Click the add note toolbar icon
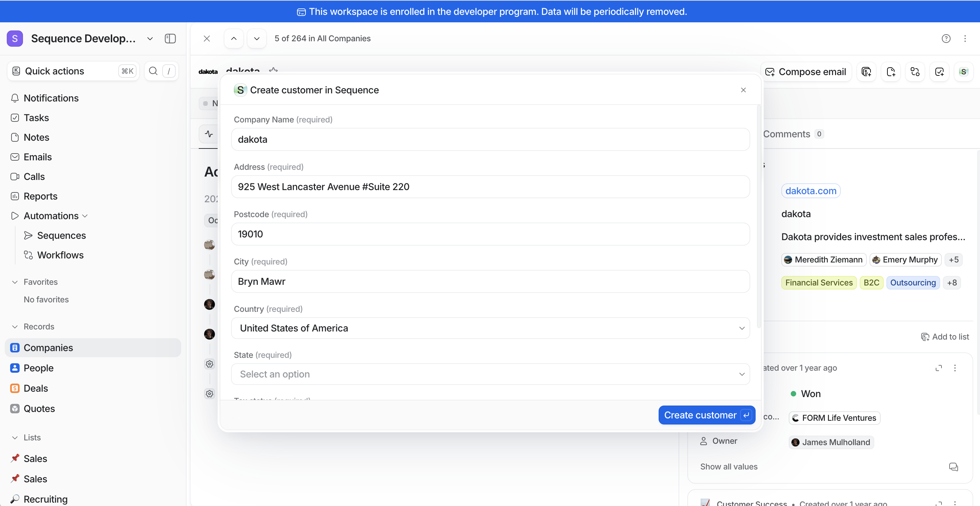Image resolution: width=980 pixels, height=506 pixels. (x=890, y=72)
